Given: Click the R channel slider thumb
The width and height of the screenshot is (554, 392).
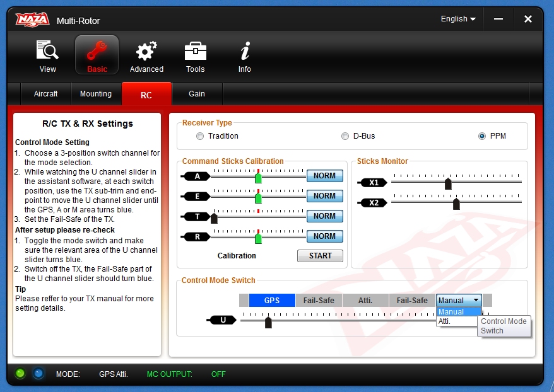Looking at the screenshot, I should (258, 238).
